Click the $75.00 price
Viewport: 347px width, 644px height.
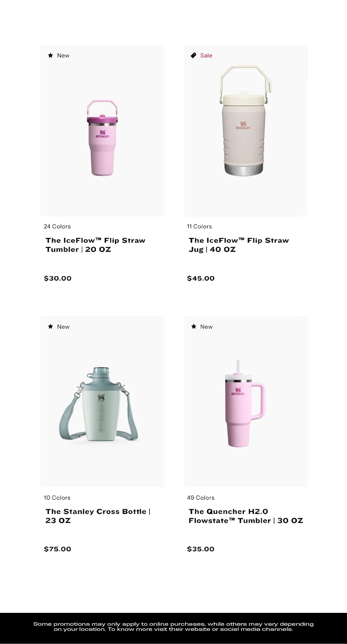pos(57,549)
